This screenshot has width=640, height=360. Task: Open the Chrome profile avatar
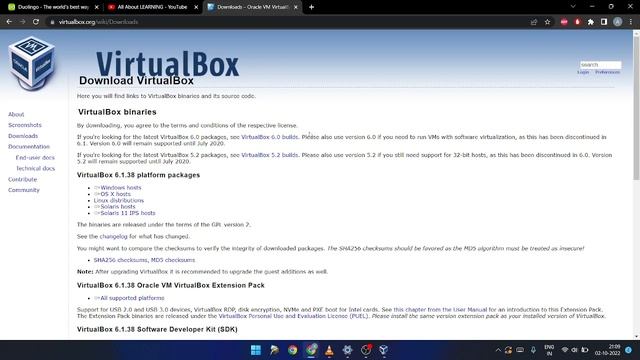(x=618, y=22)
